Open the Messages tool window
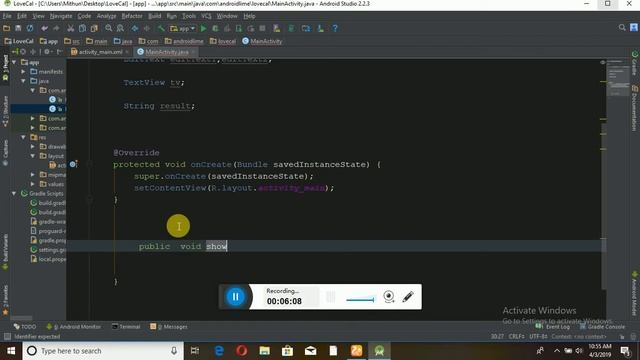Image resolution: width=640 pixels, height=360 pixels. [169, 327]
